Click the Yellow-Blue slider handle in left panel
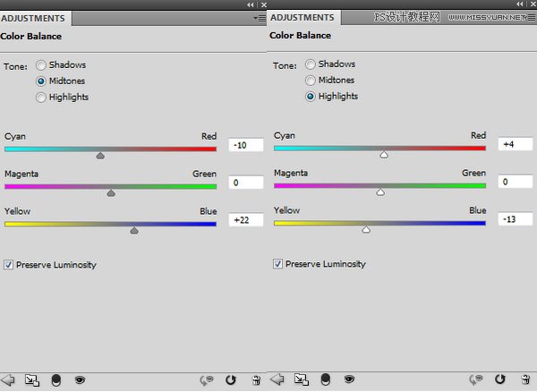Screen dimensions: 537x392 click(x=134, y=230)
